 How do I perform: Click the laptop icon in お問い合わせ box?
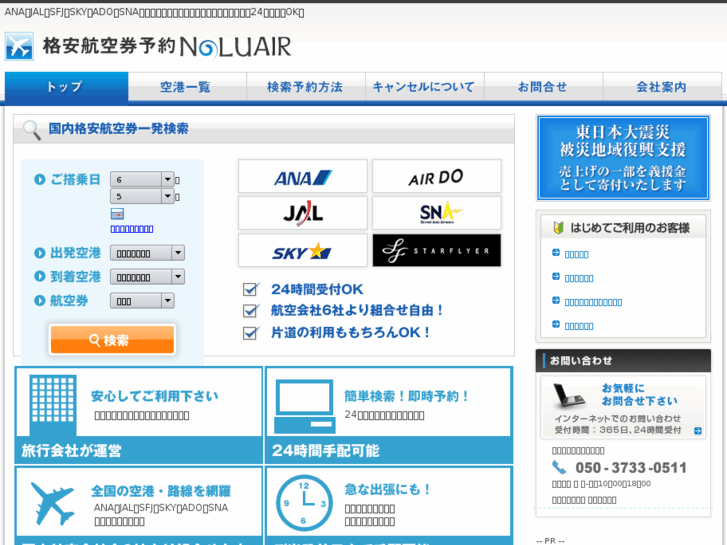(568, 396)
